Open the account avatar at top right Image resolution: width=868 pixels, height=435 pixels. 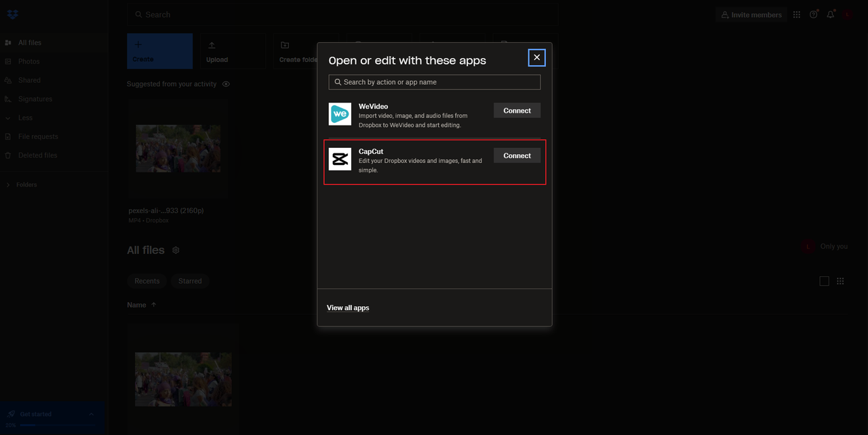click(848, 14)
